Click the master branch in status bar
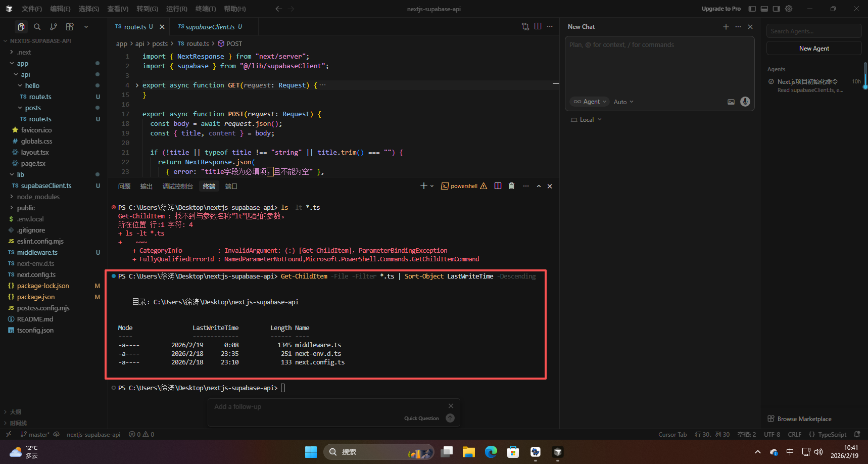 [35, 435]
